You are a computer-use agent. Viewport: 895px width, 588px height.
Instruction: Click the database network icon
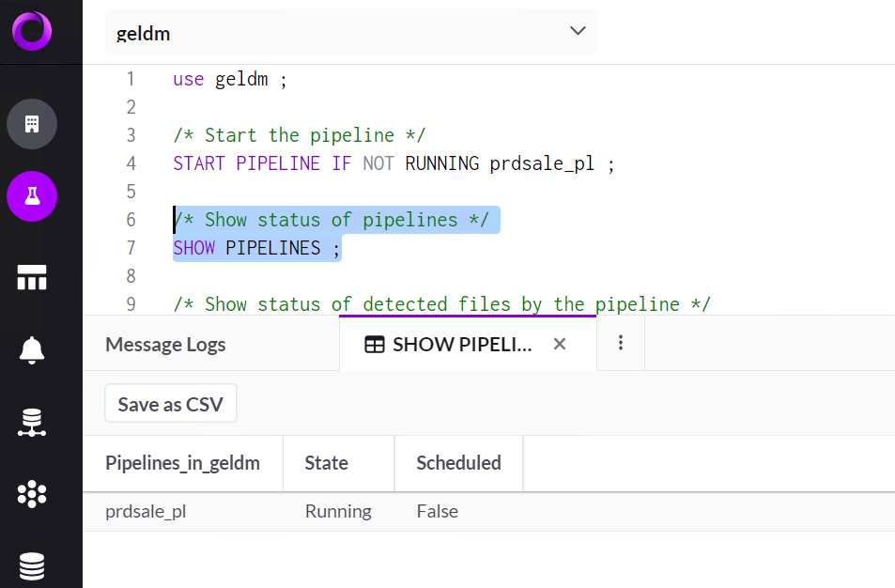coord(32,424)
